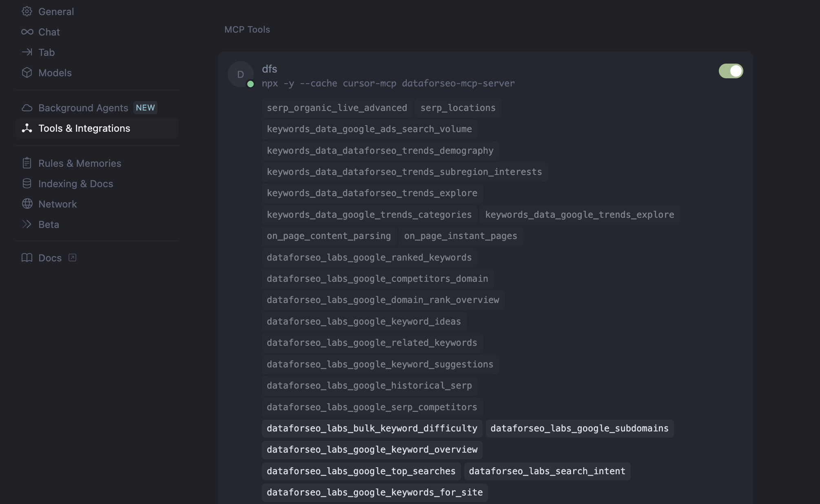Click the Tab arrow icon

(x=27, y=52)
